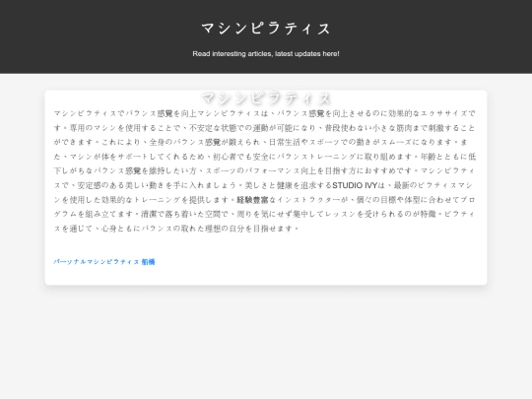Click the last paragraph line ending 理想の自分を目指せます

176,229
